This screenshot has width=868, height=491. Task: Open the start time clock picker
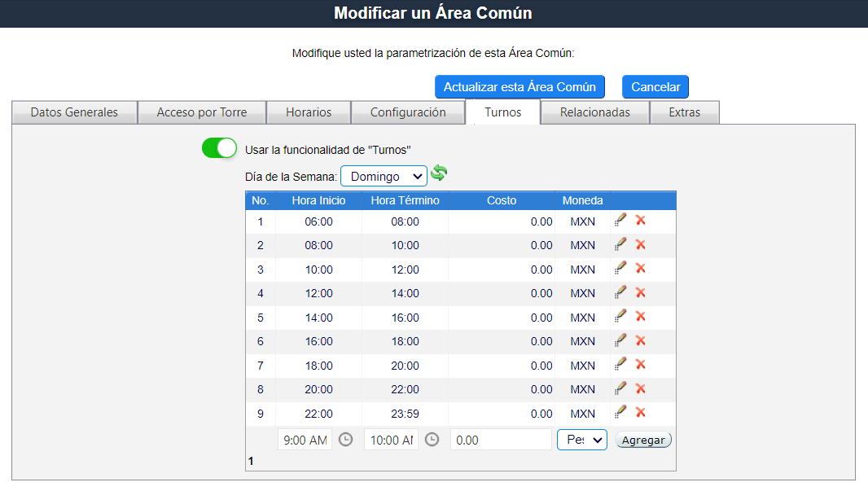click(345, 440)
